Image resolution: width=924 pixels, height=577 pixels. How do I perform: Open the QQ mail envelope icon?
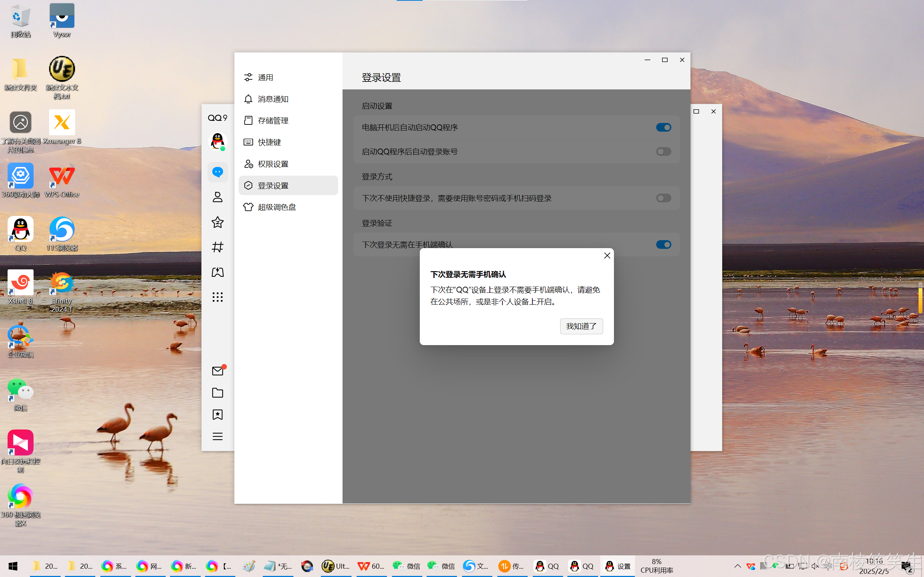(217, 371)
